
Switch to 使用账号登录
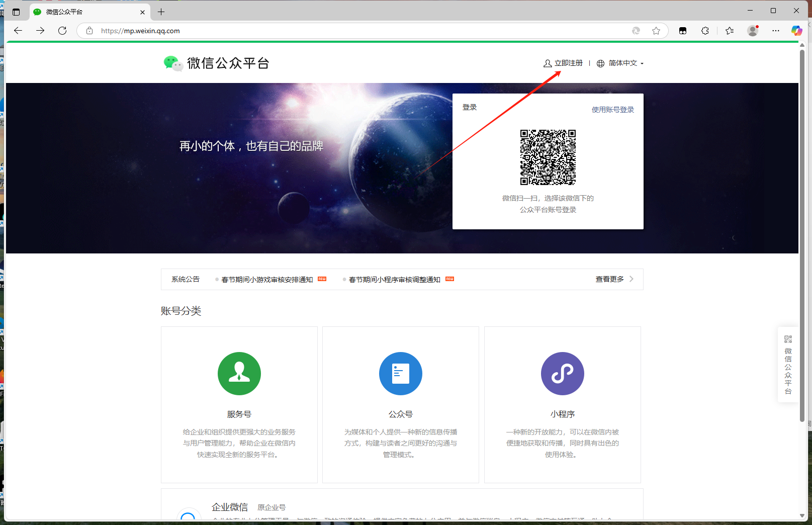click(x=613, y=110)
